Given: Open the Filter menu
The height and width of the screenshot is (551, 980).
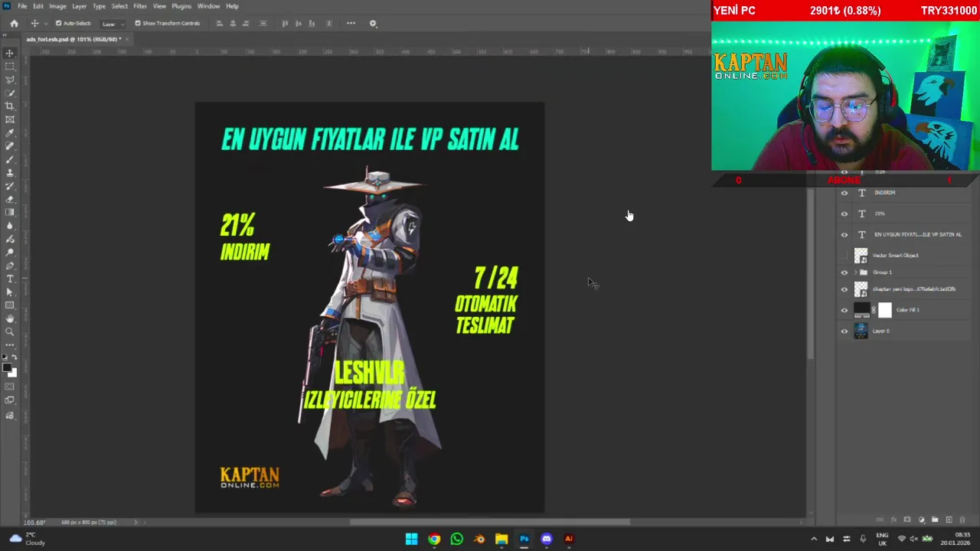Looking at the screenshot, I should 140,6.
